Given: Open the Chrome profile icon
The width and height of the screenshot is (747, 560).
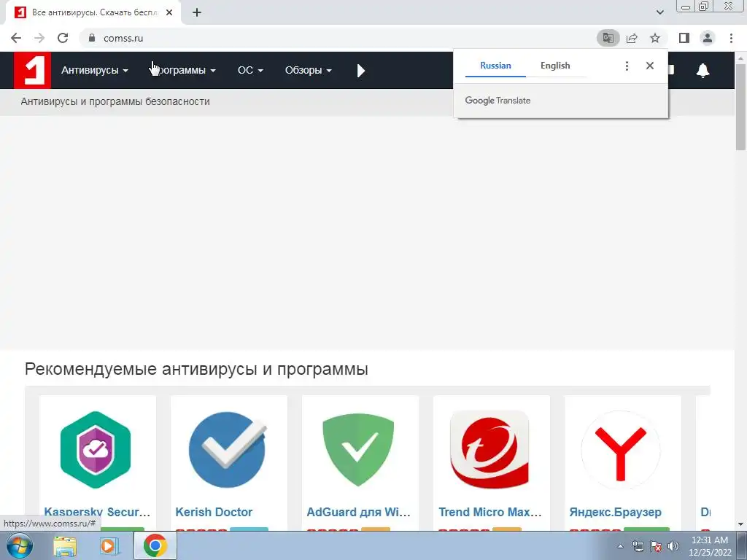Looking at the screenshot, I should click(x=708, y=38).
